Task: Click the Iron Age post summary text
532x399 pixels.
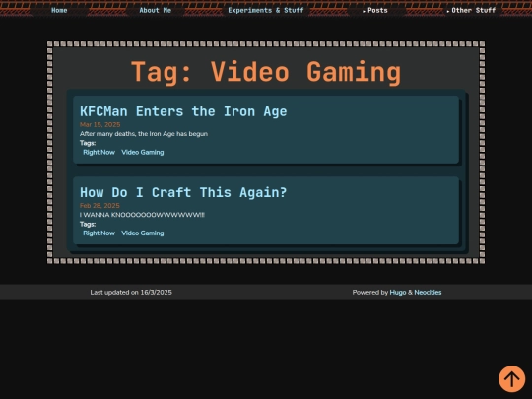Action: point(144,134)
